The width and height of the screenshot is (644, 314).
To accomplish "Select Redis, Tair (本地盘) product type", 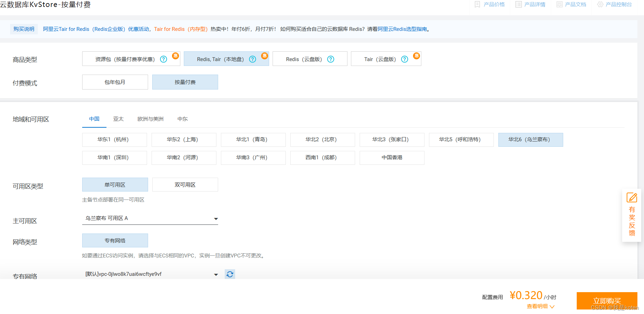I will (226, 59).
